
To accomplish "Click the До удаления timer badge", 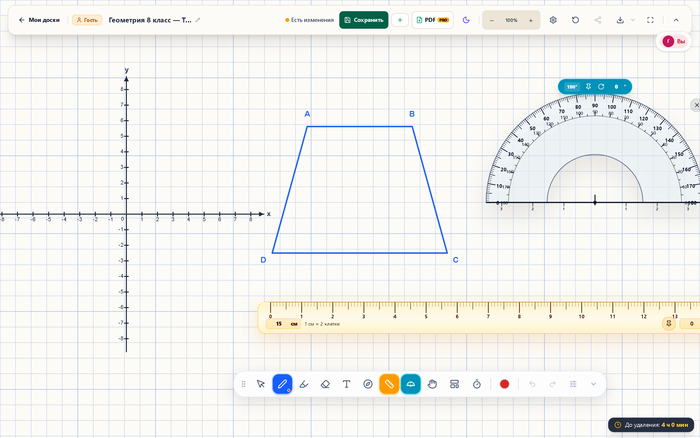I will 651,425.
